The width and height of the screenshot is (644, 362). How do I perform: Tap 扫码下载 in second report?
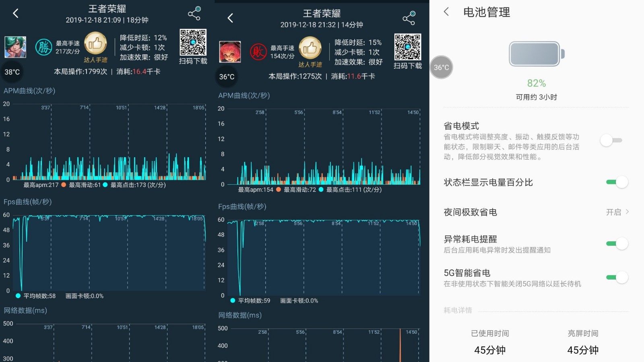pyautogui.click(x=408, y=66)
